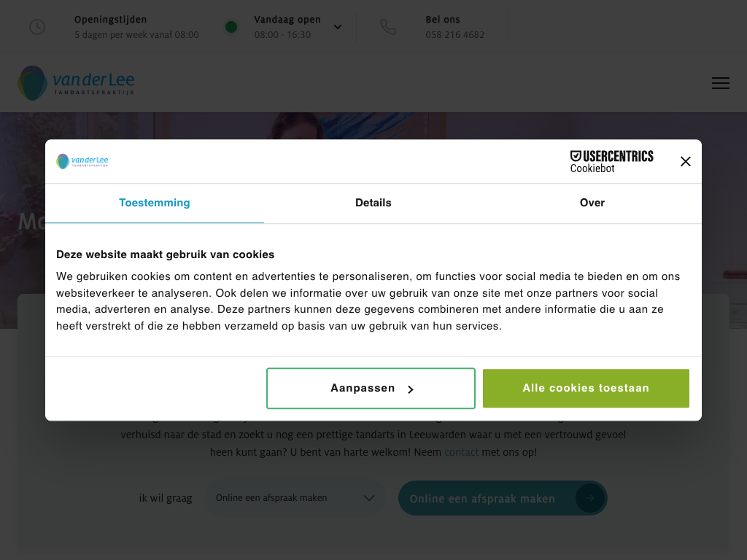Open the 'ik wil graag' dropdown
The width and height of the screenshot is (747, 560).
(x=295, y=498)
